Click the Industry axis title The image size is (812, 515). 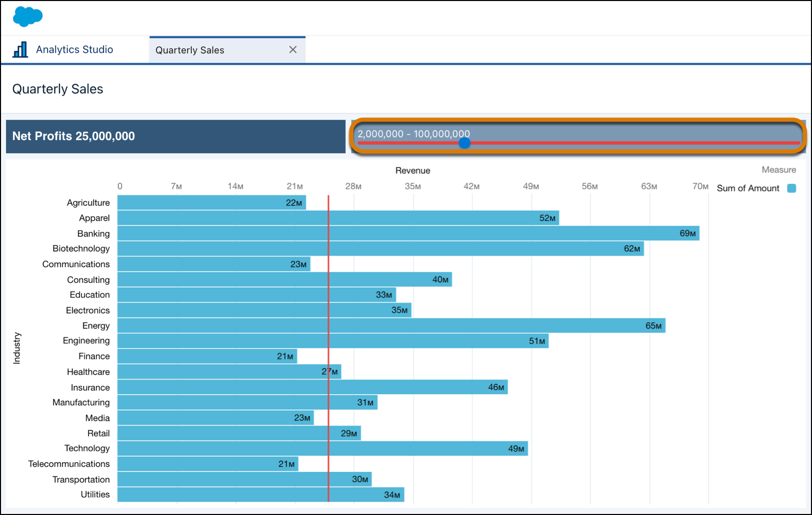point(17,348)
